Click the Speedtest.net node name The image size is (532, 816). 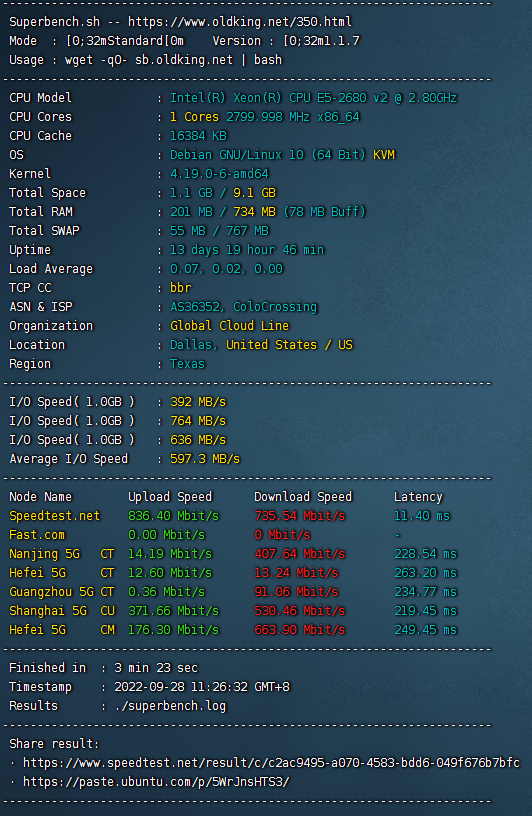tap(55, 516)
